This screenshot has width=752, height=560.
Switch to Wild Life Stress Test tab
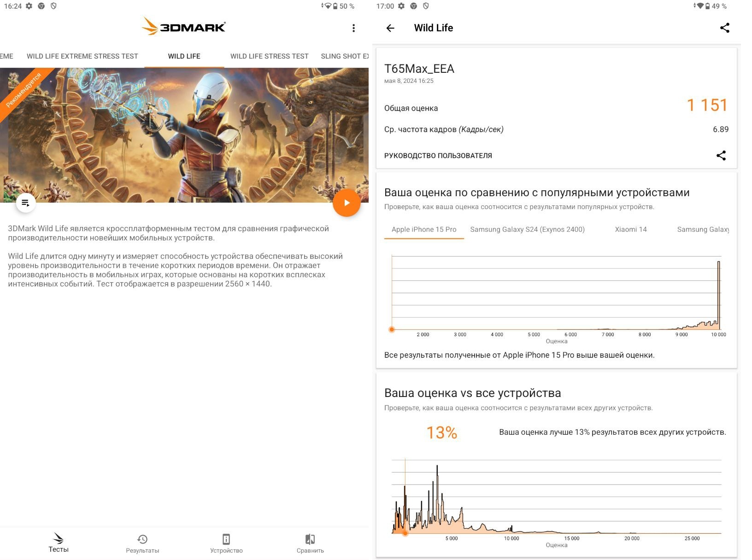coord(270,56)
